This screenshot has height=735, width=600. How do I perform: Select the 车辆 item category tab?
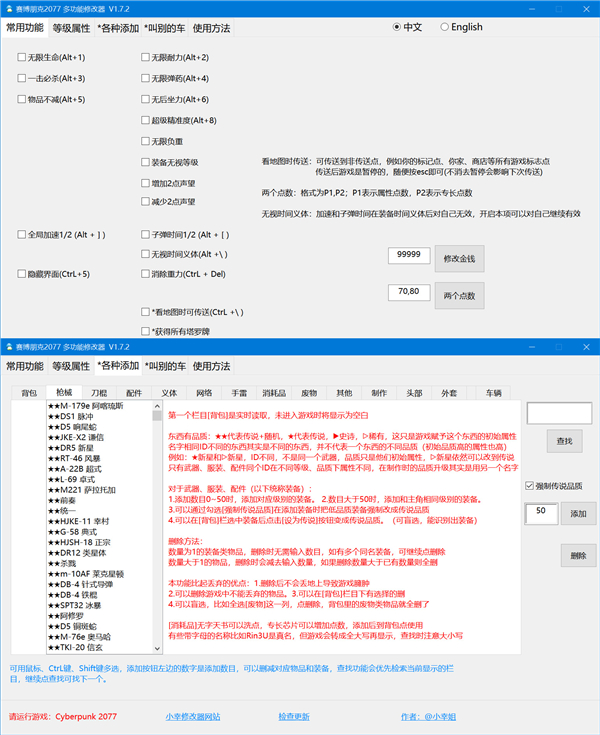(493, 393)
